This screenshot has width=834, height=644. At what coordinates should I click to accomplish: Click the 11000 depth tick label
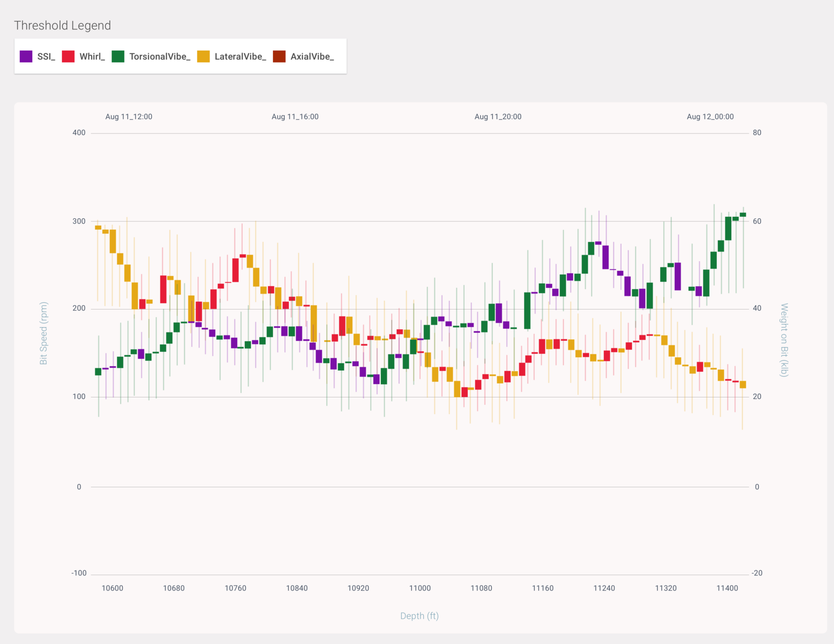point(420,588)
